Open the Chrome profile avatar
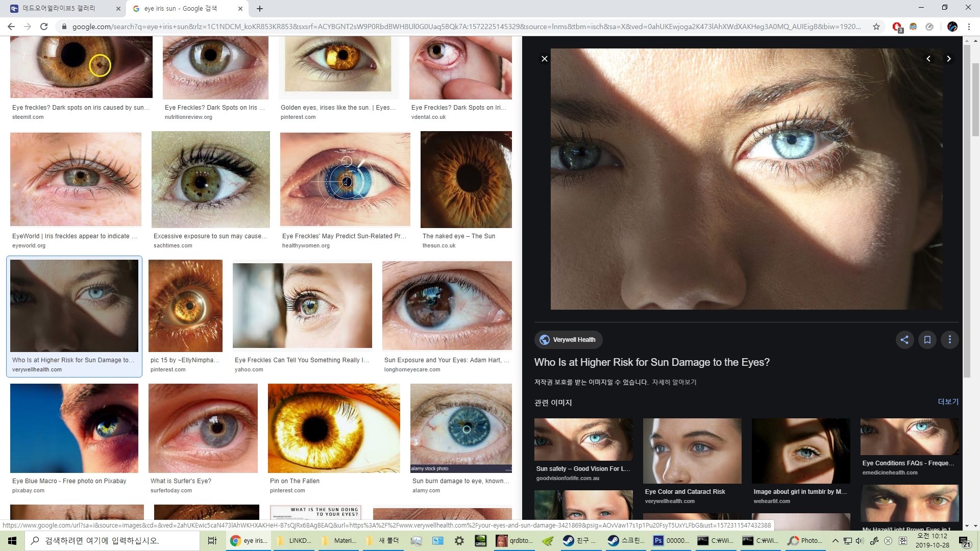This screenshot has width=980, height=551. click(952, 27)
